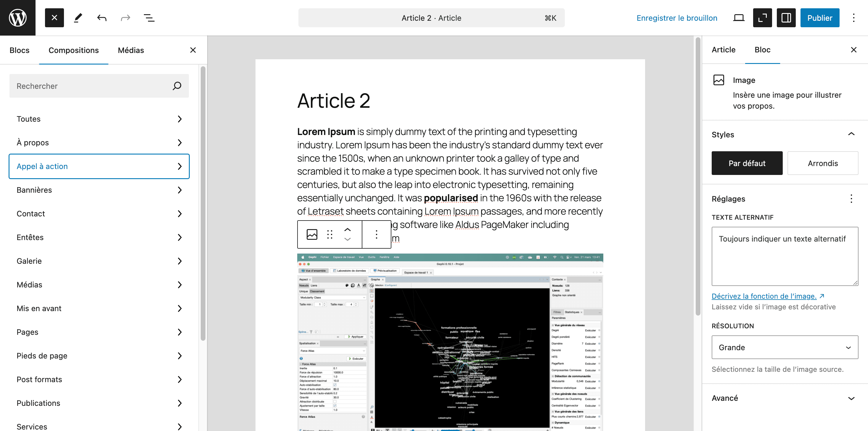
Task: Switch to the Compositions tab
Action: 73,50
